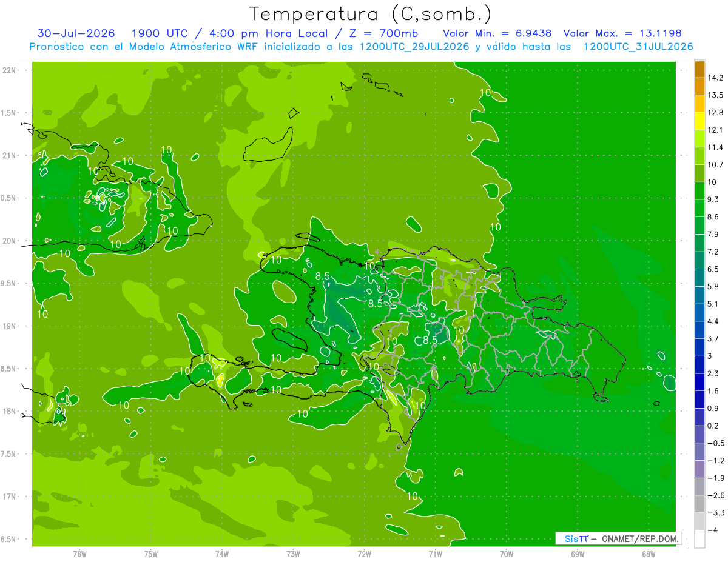Screen dimensions: 728x562
Task: Click the "22N" latitude axis label
Action: 9,70
